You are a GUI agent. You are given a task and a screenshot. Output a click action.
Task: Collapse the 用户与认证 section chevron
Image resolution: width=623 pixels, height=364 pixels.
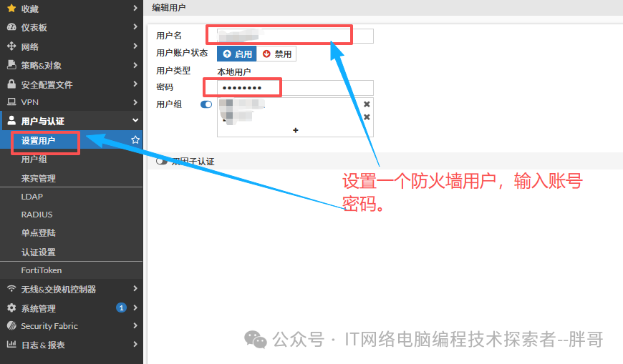tap(135, 120)
